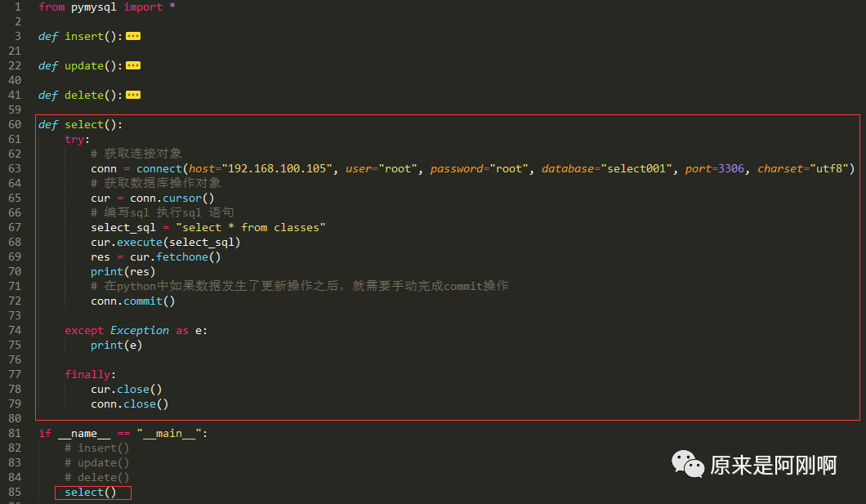Click the 'cur.close()' statement
The image size is (866, 504).
pos(127,389)
